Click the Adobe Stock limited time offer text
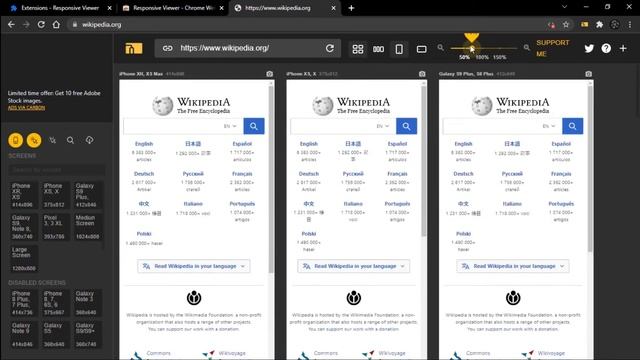 click(54, 97)
